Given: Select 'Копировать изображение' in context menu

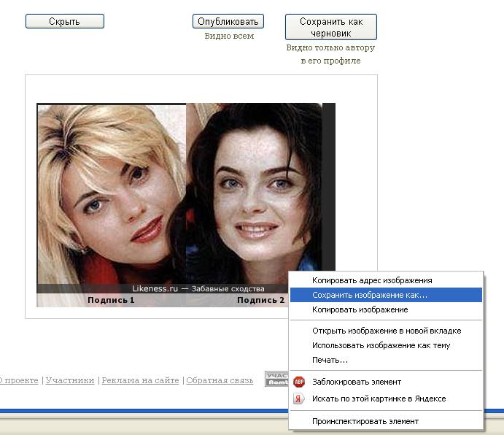Looking at the screenshot, I should coord(360,309).
